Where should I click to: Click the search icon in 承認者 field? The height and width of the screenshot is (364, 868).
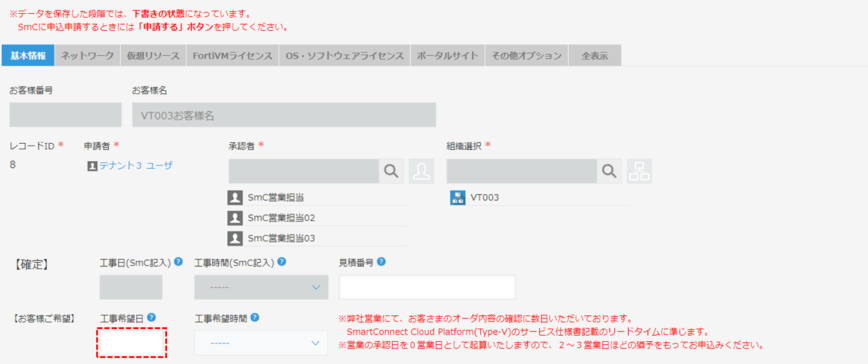coord(391,171)
